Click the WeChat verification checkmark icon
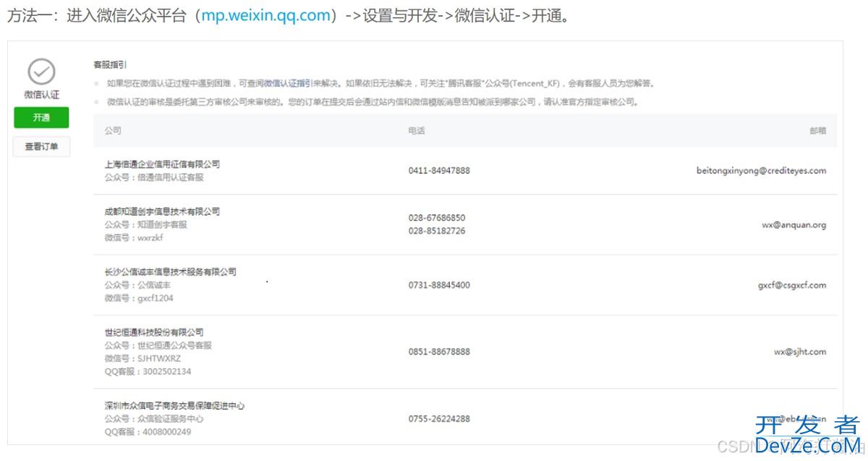This screenshot has height=461, width=868. click(41, 72)
